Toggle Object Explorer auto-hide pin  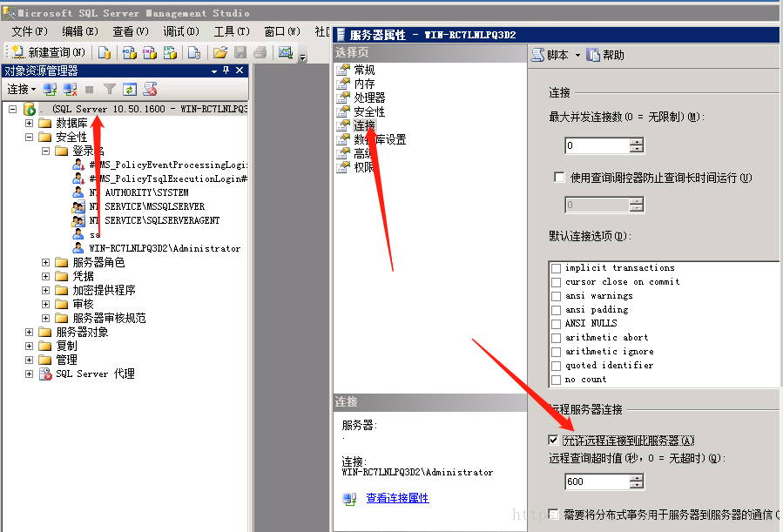point(226,71)
